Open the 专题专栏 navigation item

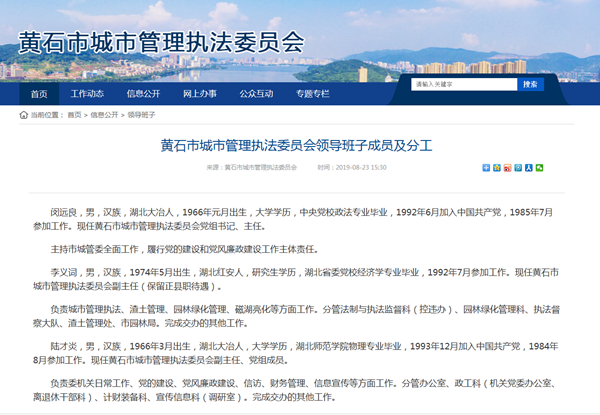pos(312,94)
